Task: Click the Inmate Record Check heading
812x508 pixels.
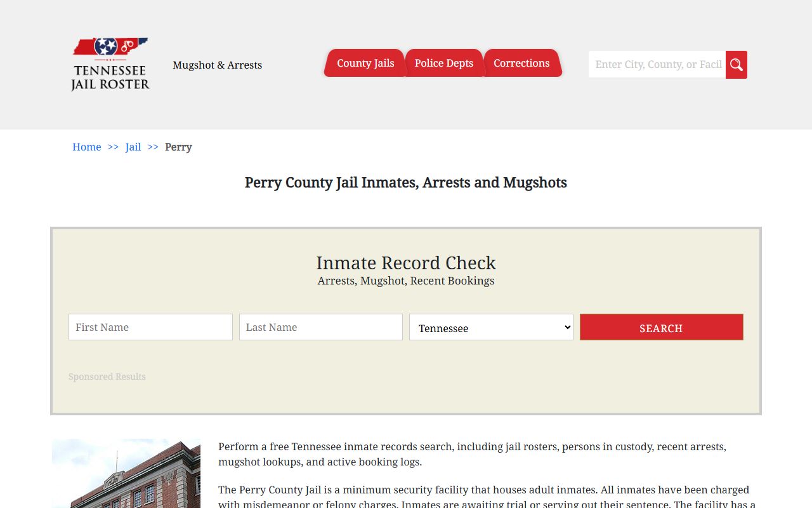Action: (406, 262)
